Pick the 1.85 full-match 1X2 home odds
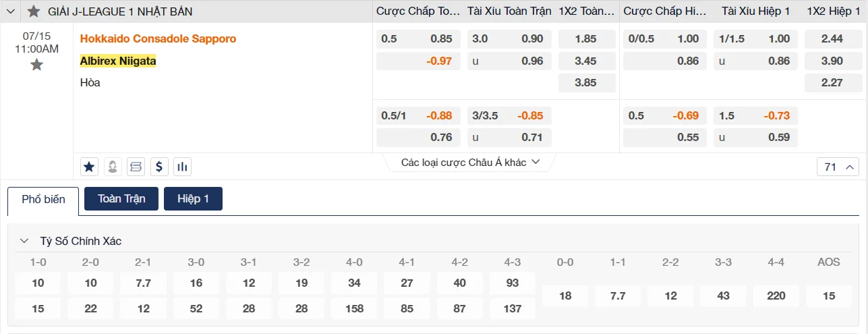 [586, 39]
